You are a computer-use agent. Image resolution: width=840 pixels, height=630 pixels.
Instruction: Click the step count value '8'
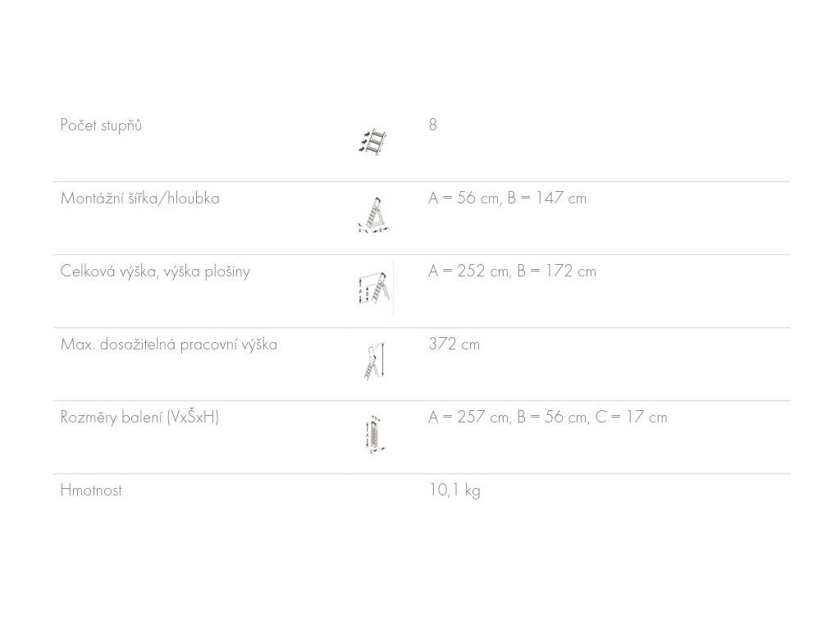(433, 126)
